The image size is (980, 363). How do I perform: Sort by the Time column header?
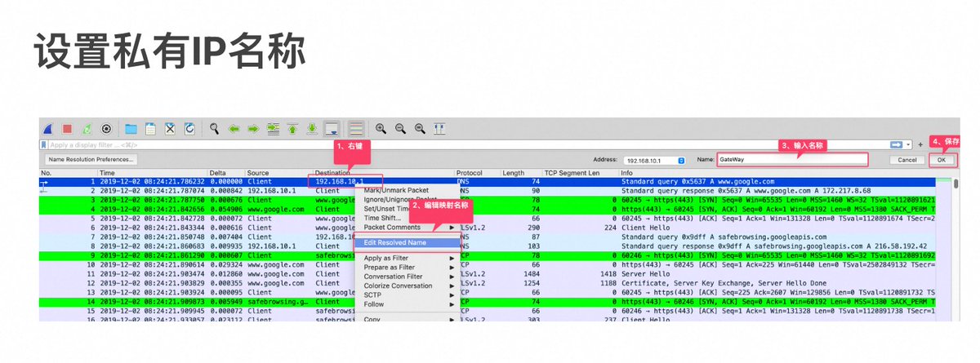(x=153, y=173)
